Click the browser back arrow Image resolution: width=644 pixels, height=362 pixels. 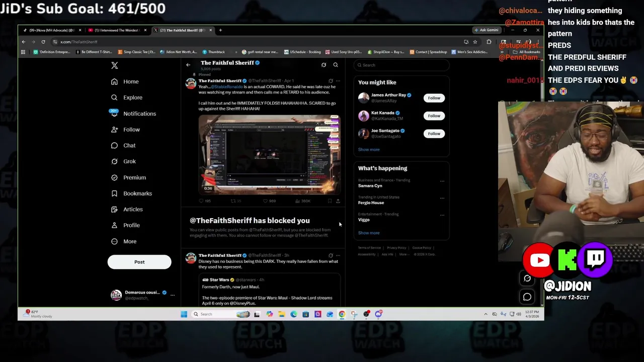(23, 42)
